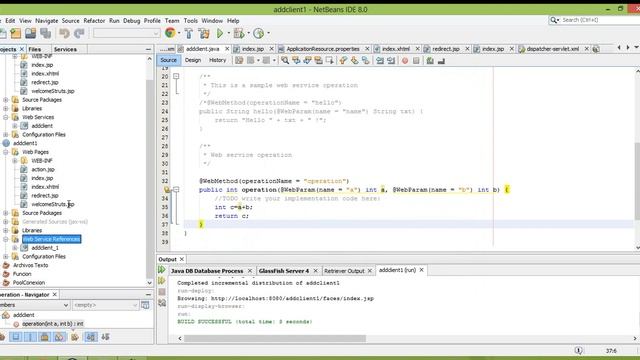The image size is (640, 360).
Task: Click the Redo arrow icon
Action: coord(79,33)
